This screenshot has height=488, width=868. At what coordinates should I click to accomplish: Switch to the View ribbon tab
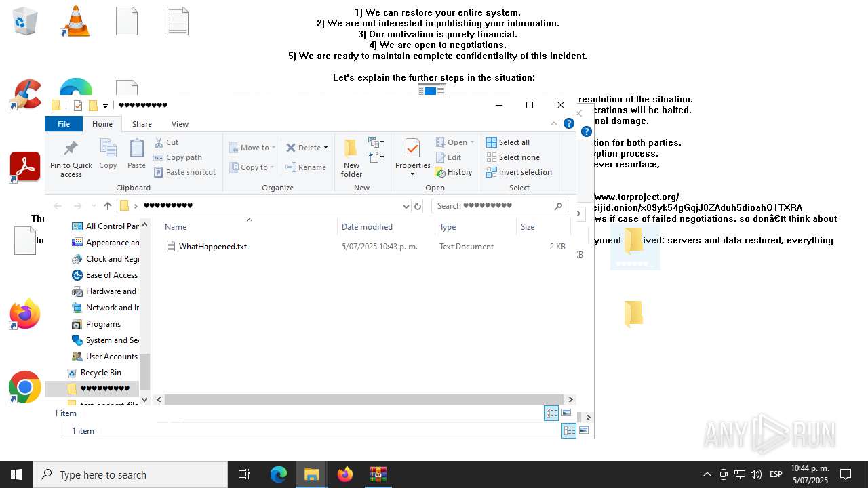click(x=180, y=124)
